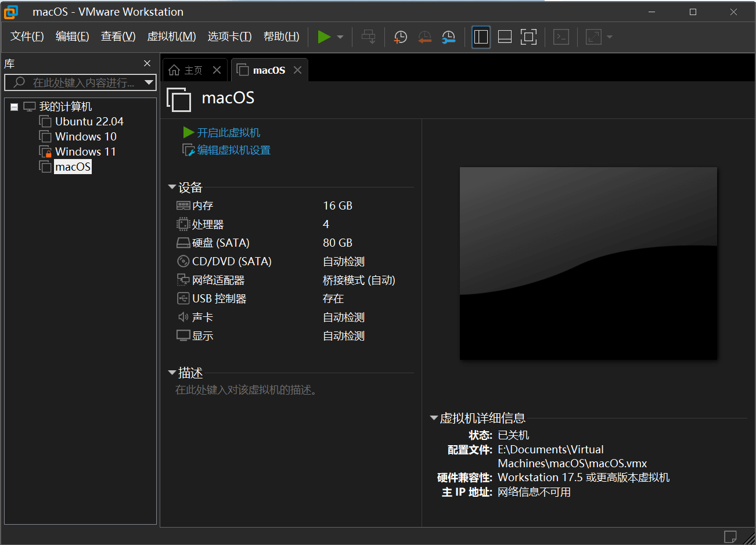Click the send Ctrl+Alt+Del toolbar icon

pos(368,37)
